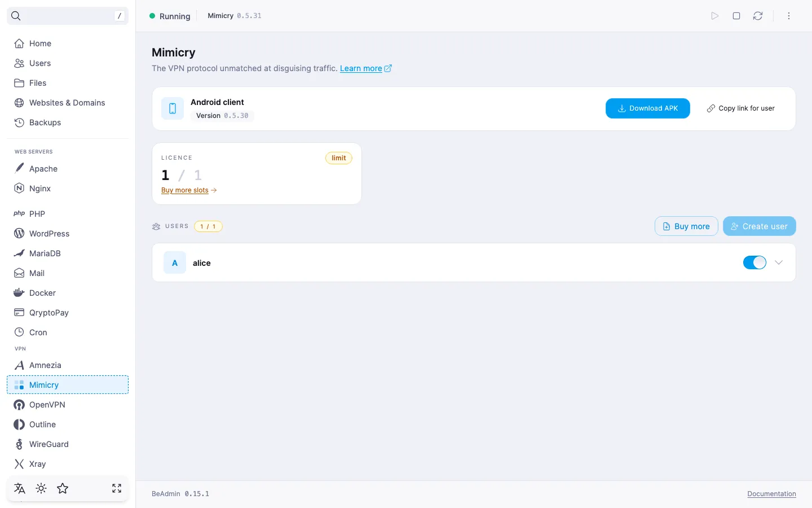Open the language switcher icon
The image size is (812, 508).
pyautogui.click(x=20, y=488)
